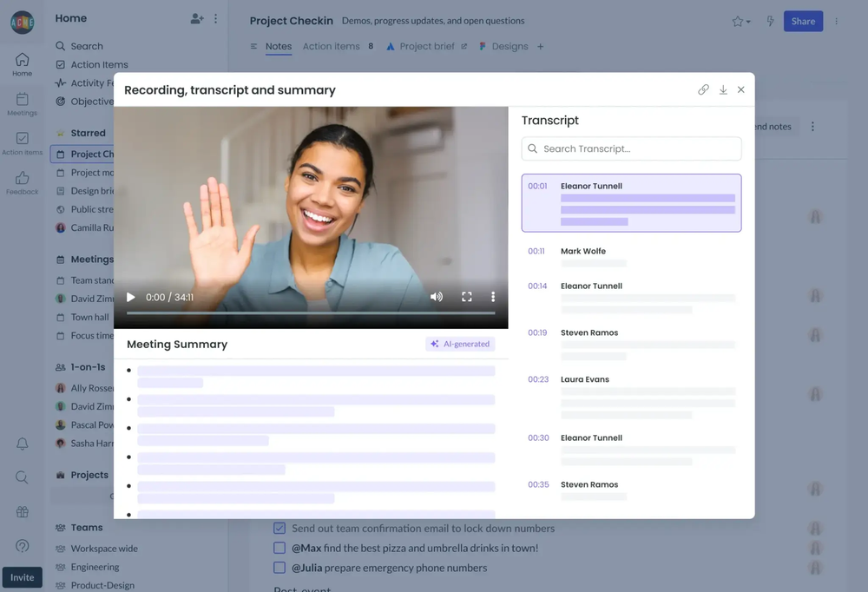Open Engineering team in sidebar

point(88,567)
